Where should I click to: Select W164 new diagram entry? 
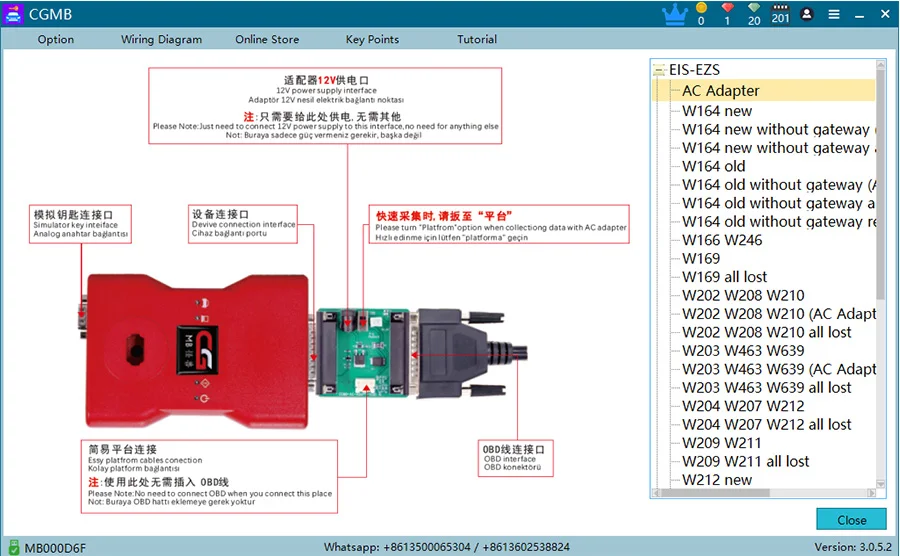click(x=717, y=111)
